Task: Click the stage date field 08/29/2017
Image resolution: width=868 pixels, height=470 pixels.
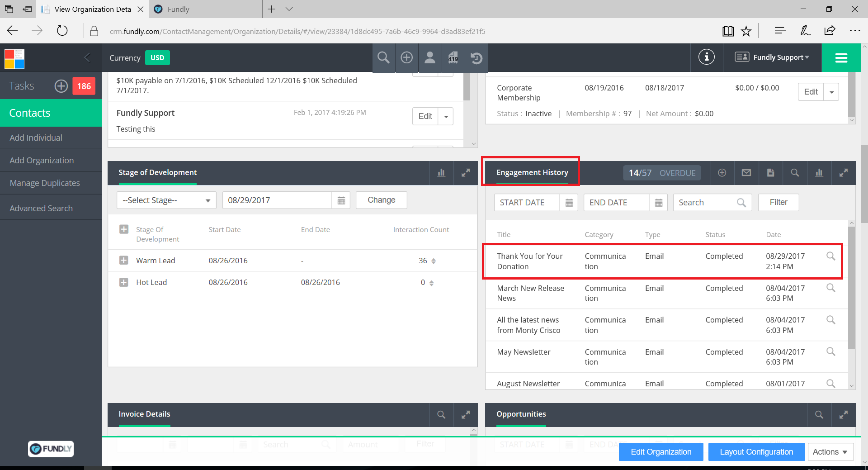Action: 277,200
